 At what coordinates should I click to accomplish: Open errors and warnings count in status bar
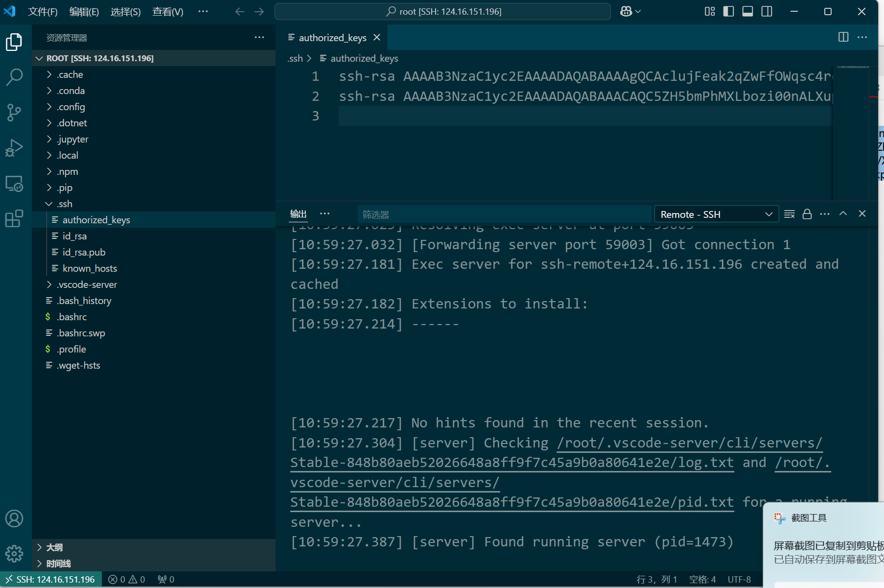click(127, 579)
